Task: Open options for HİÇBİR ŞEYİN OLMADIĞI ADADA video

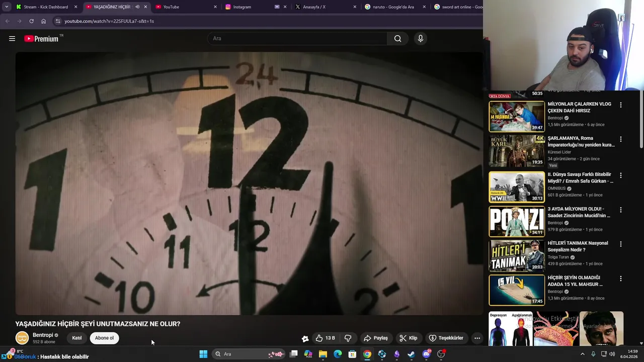Action: 620,279
